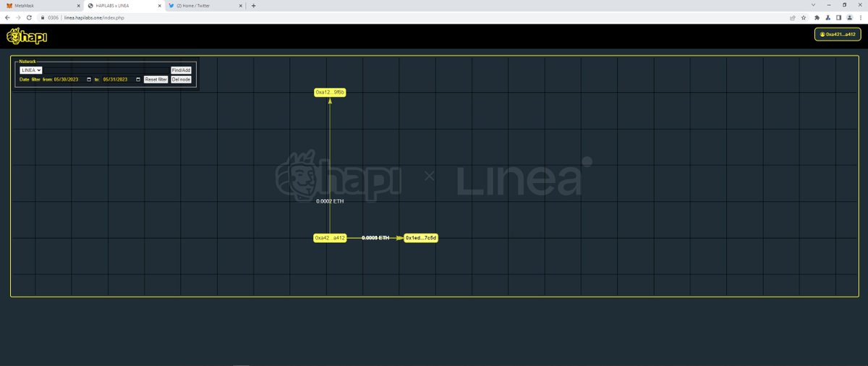Select the graph node 0x1ed...7c5d
This screenshot has width=868, height=366.
pos(421,237)
